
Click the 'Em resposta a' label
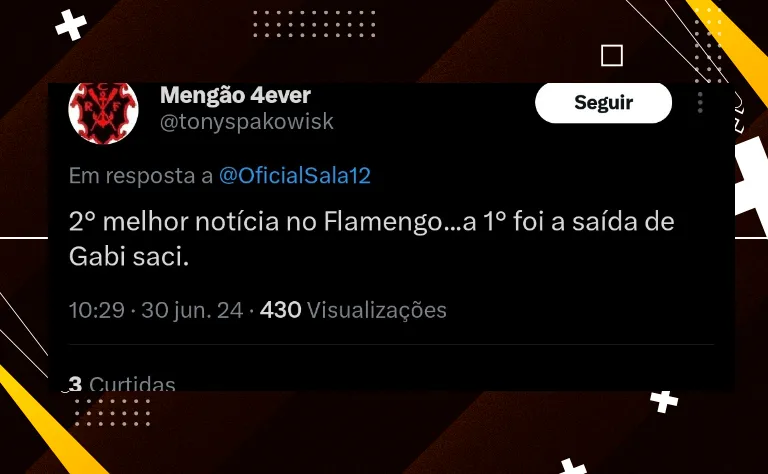coord(141,176)
